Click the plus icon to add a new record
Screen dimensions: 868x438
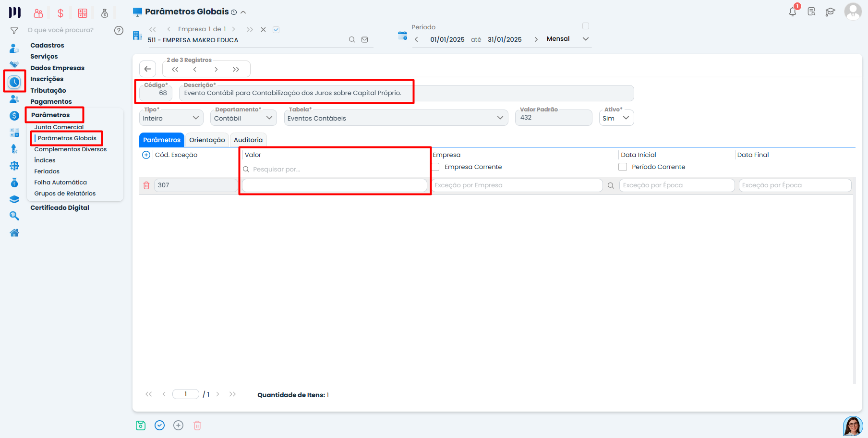178,425
